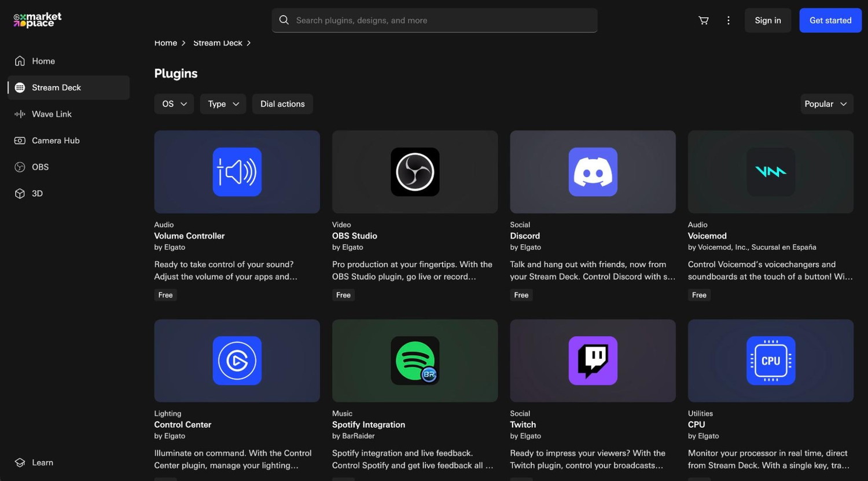Click the CPU plugin icon
This screenshot has width=868, height=481.
(x=770, y=361)
